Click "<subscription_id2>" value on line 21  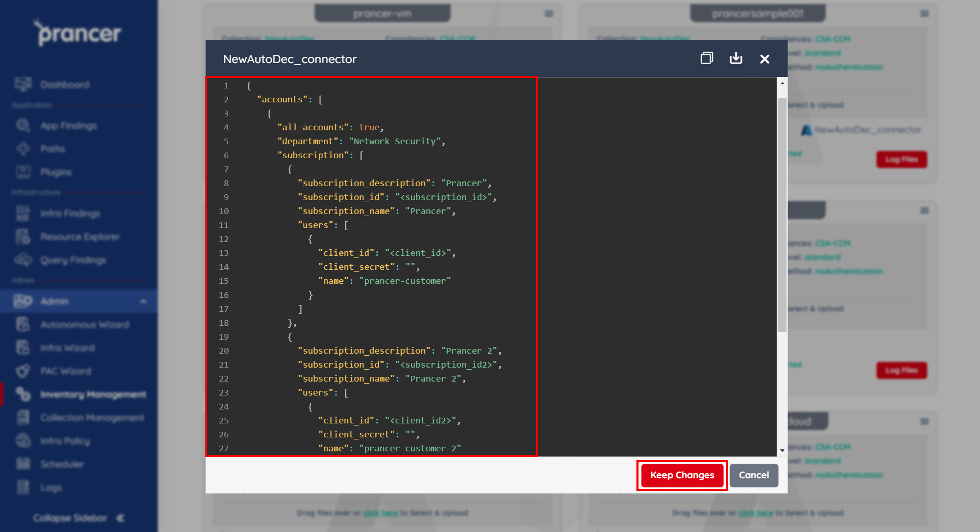coord(446,364)
